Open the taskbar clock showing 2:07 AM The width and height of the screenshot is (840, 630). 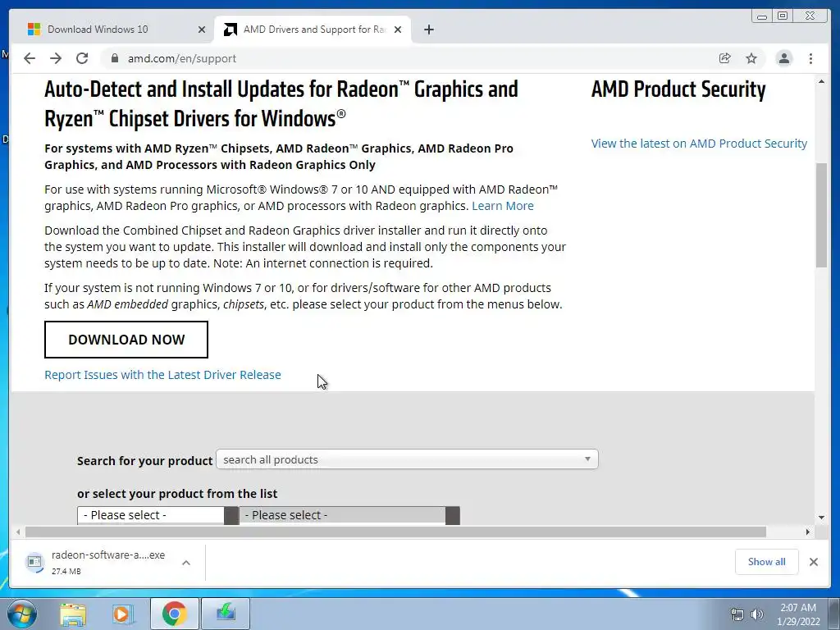[798, 614]
